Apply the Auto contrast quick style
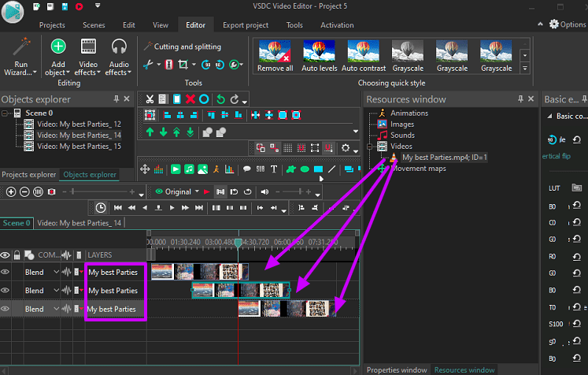The image size is (588, 375). coord(364,56)
